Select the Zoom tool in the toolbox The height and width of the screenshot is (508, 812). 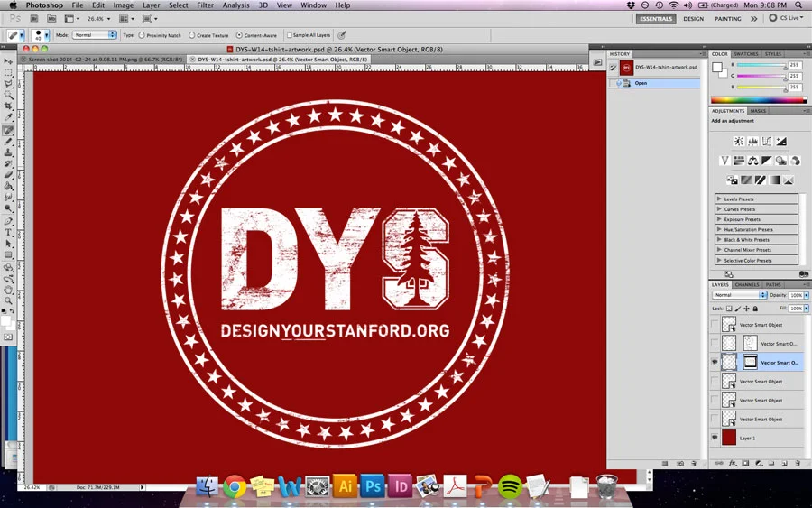(x=8, y=300)
